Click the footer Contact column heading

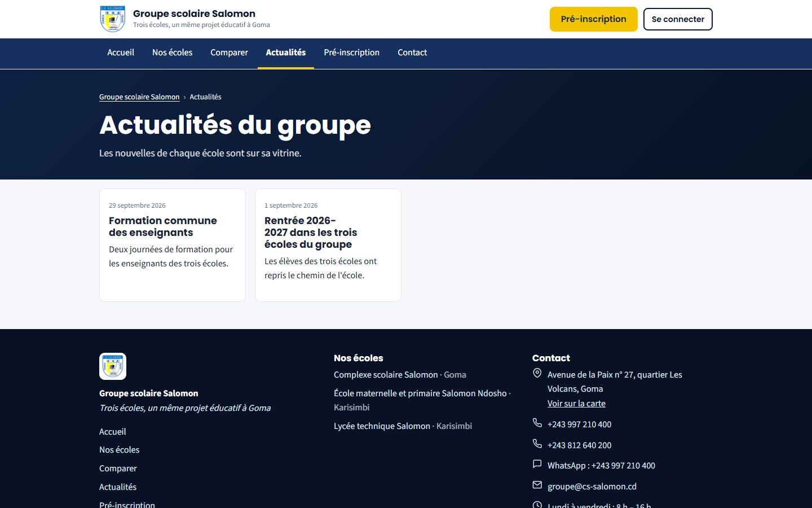coord(551,358)
